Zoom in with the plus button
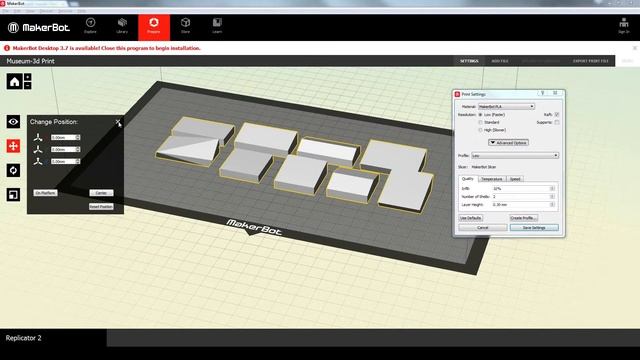 pyautogui.click(x=27, y=77)
